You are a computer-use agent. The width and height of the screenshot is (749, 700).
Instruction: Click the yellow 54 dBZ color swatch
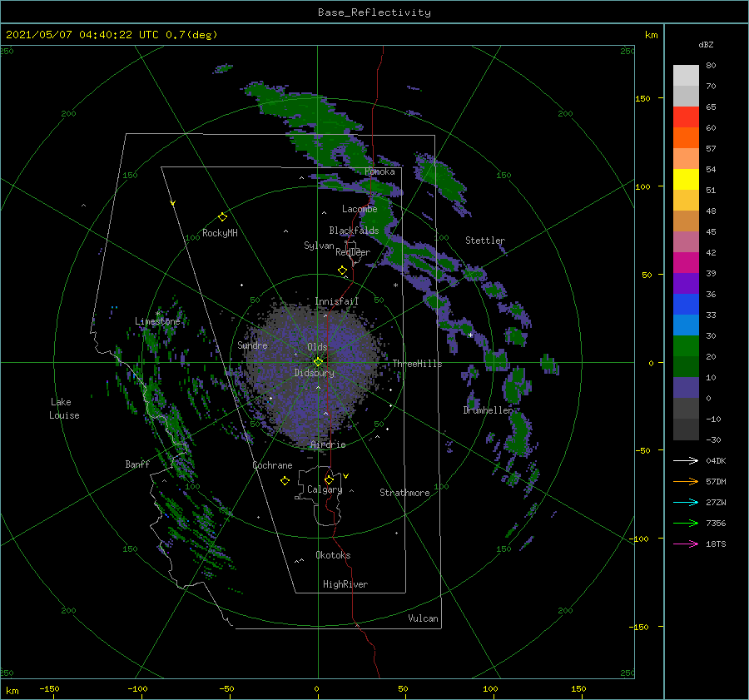coord(686,180)
